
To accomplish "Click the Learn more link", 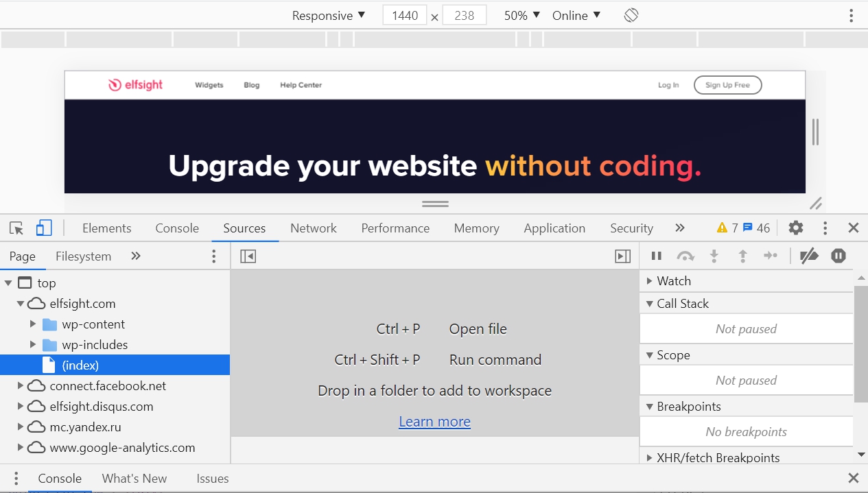I will (434, 421).
